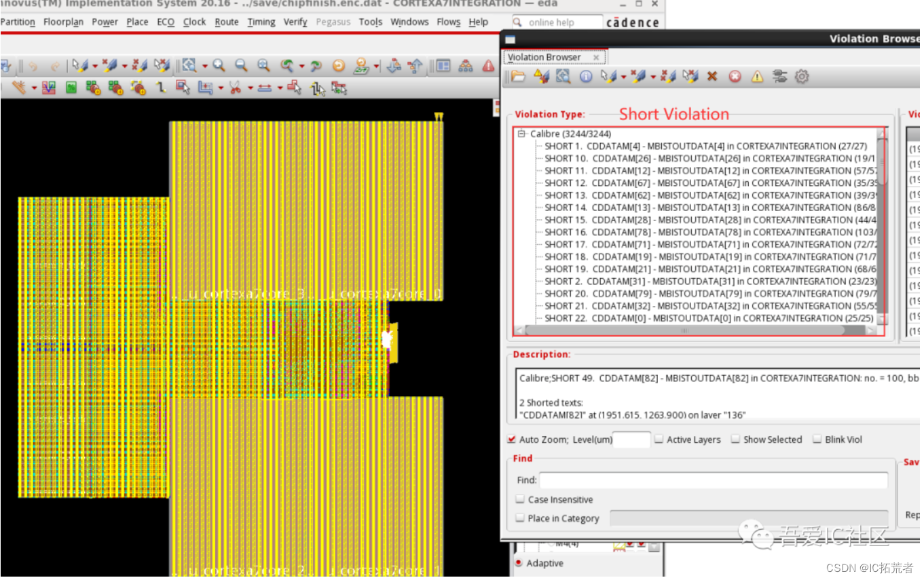Click the blue info icon in Violation Browser
Viewport: 924px width, 580px height.
pos(586,77)
